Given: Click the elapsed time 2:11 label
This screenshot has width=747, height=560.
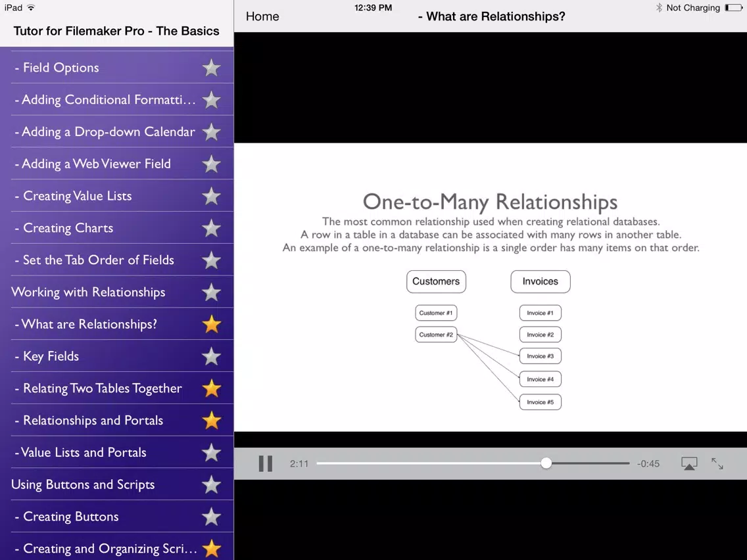Looking at the screenshot, I should coord(299,464).
